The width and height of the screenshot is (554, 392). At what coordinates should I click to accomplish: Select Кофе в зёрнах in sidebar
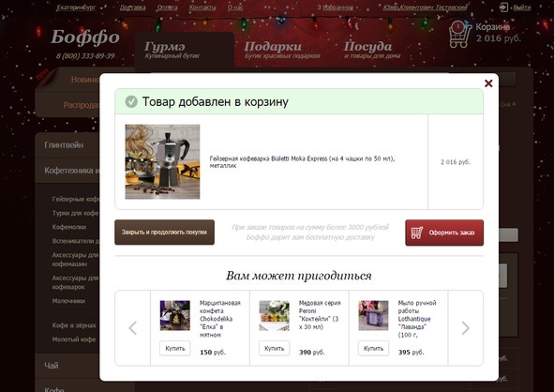[74, 325]
